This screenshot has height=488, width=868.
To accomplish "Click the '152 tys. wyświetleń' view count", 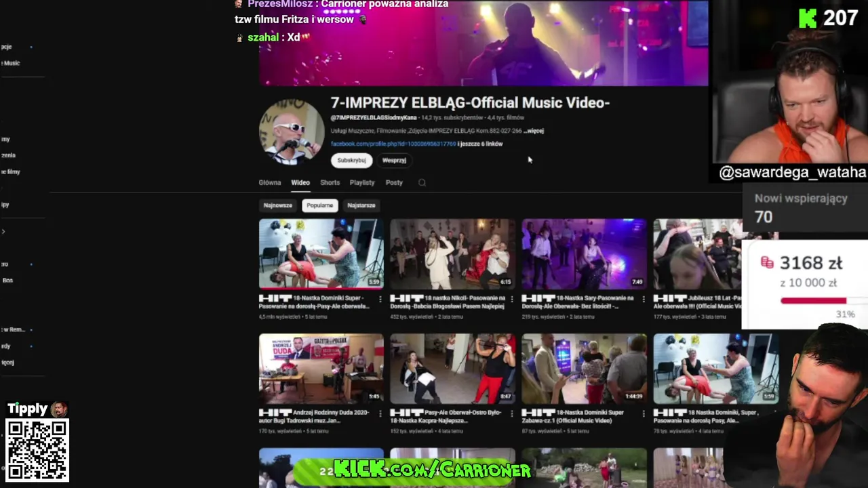I will tap(412, 431).
